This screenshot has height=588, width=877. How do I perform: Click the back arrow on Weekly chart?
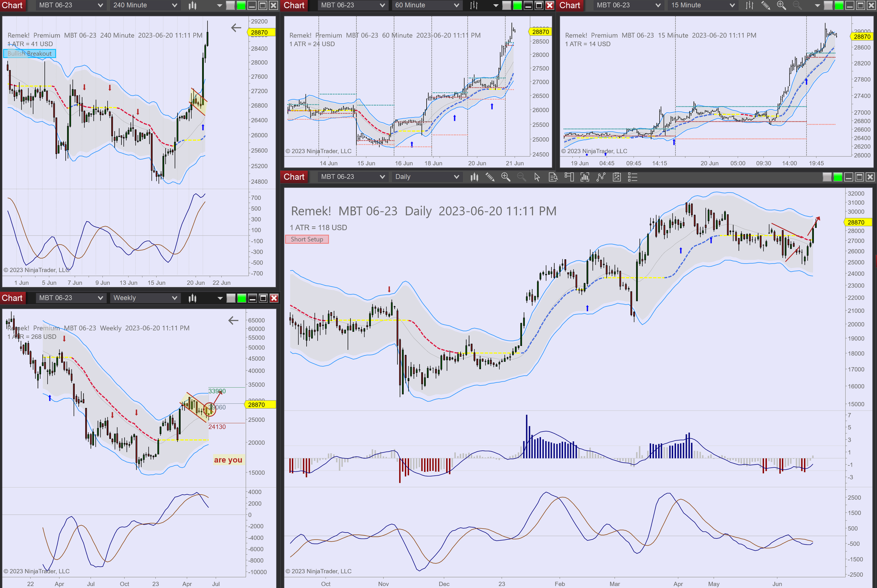[233, 320]
